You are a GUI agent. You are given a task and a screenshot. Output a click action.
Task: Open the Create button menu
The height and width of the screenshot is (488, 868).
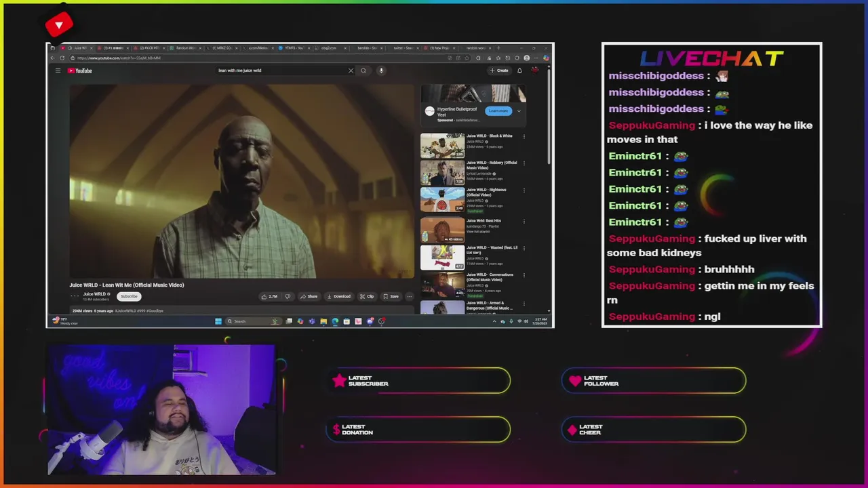click(x=499, y=70)
